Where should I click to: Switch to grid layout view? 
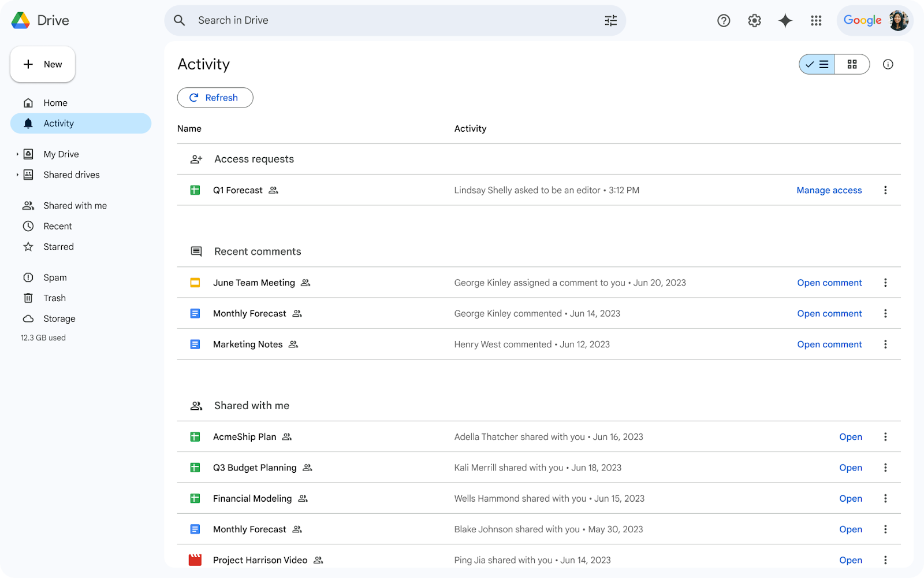click(852, 64)
